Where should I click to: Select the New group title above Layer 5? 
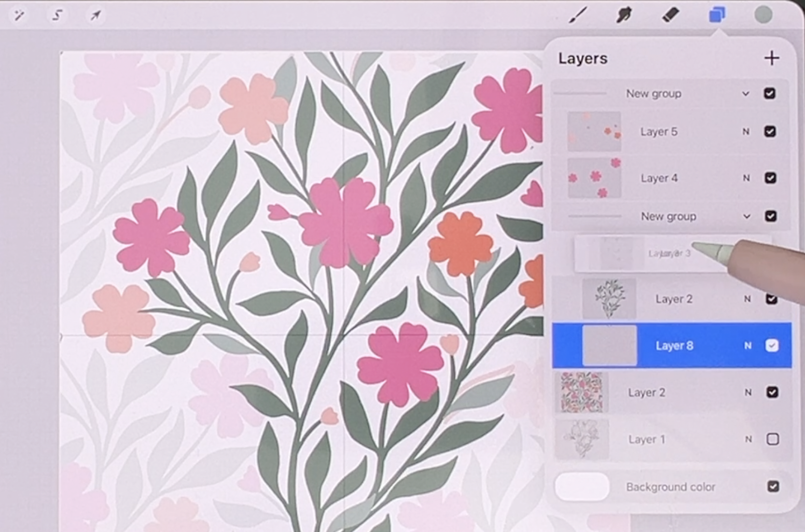(x=653, y=94)
